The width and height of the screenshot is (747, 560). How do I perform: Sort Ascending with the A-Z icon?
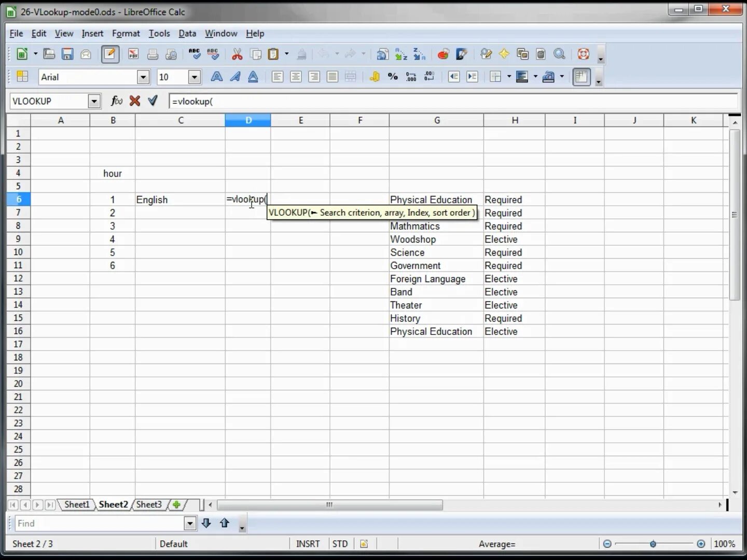pyautogui.click(x=401, y=54)
